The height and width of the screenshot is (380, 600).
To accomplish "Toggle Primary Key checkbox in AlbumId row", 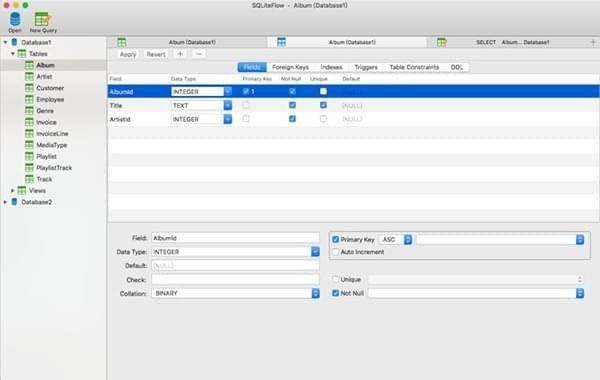I will coord(246,91).
